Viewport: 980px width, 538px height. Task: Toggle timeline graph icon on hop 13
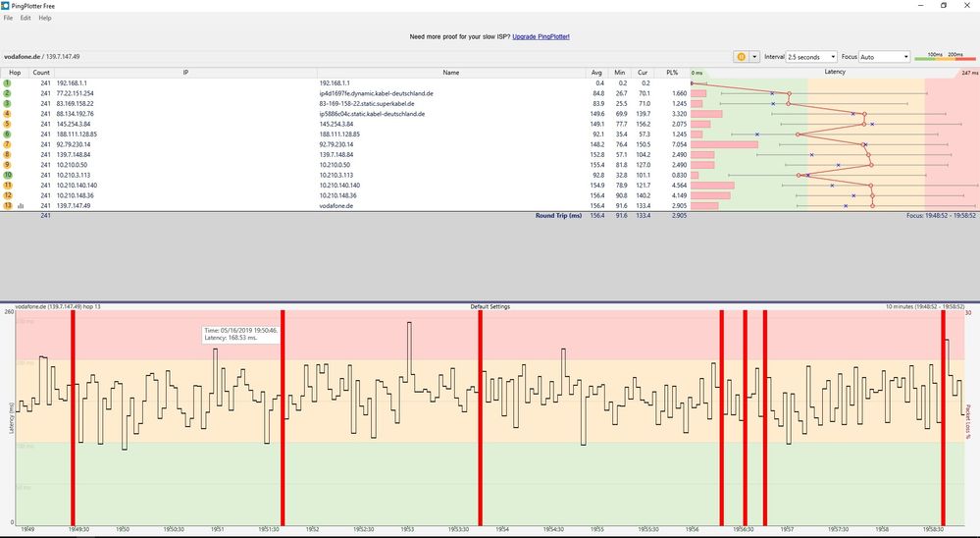pyautogui.click(x=21, y=206)
